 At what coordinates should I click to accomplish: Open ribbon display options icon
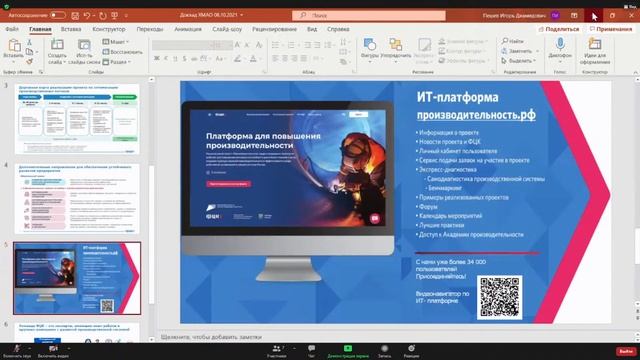coord(574,15)
